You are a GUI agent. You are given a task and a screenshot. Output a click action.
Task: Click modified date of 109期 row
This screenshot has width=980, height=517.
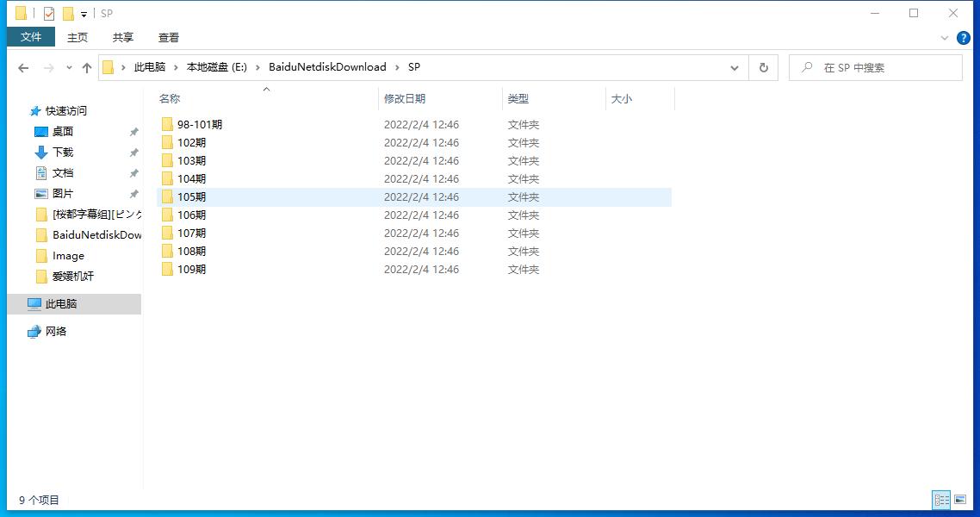click(421, 270)
